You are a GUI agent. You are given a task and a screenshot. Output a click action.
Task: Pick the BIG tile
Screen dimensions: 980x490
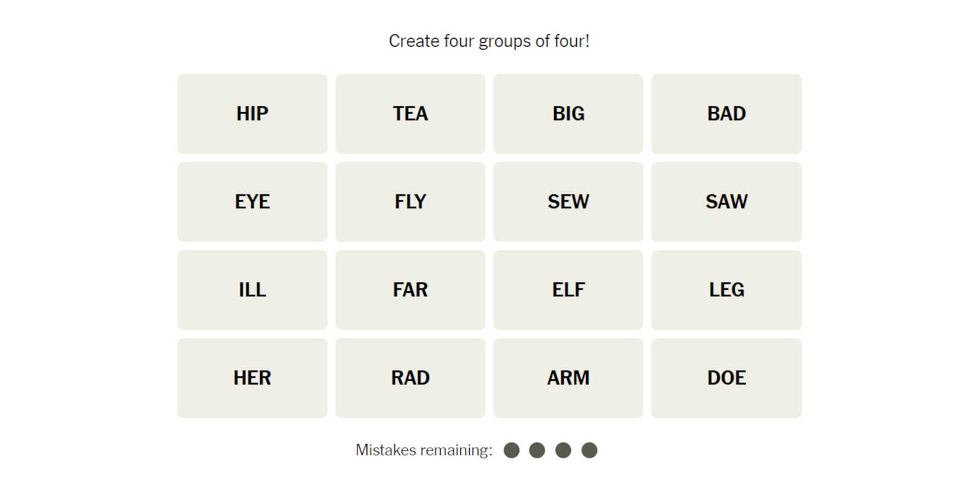pos(568,113)
